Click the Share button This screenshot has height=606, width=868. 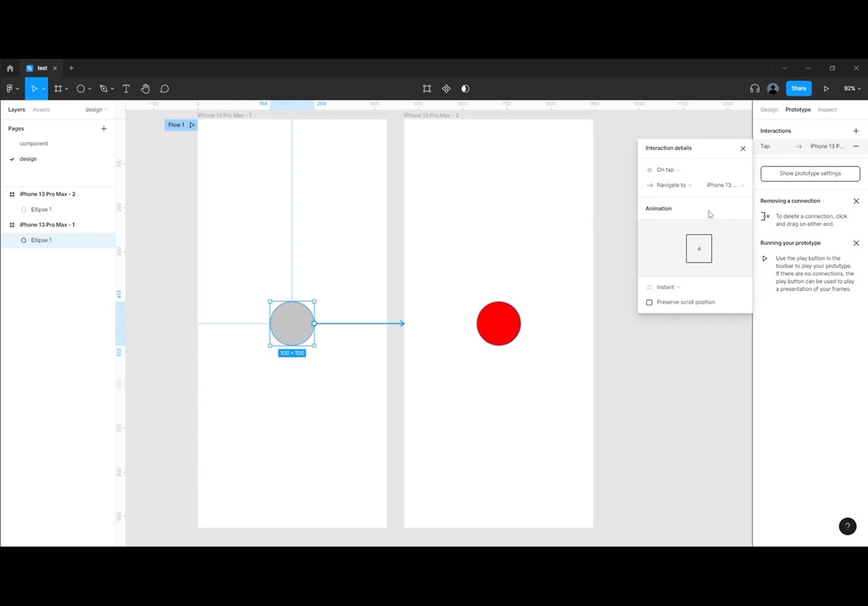click(799, 89)
